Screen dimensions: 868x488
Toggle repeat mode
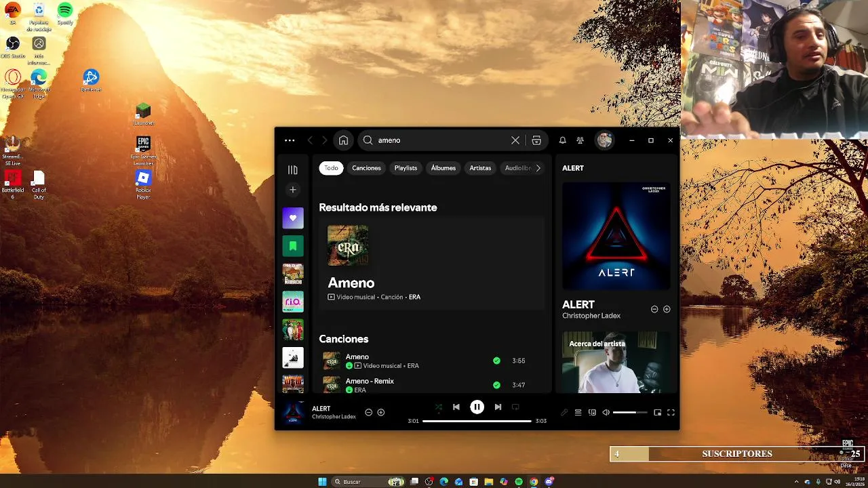[515, 407]
